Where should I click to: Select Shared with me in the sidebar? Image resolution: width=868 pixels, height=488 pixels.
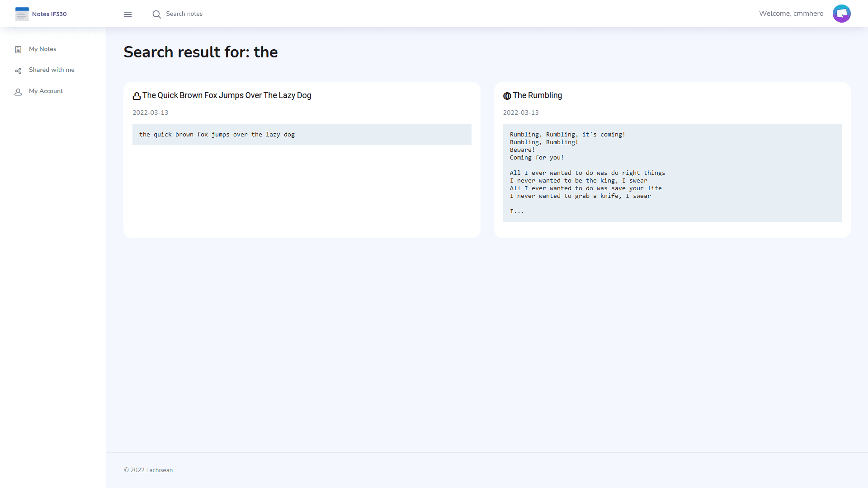[x=52, y=70]
